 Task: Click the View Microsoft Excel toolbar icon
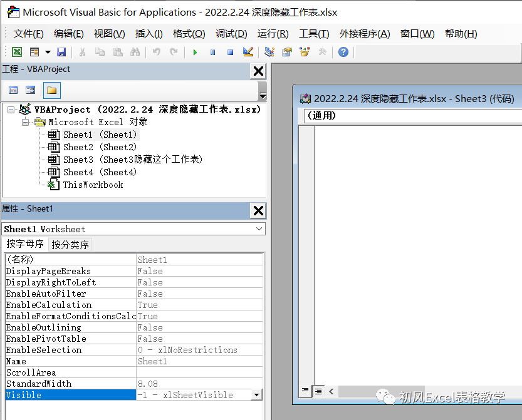pyautogui.click(x=17, y=52)
